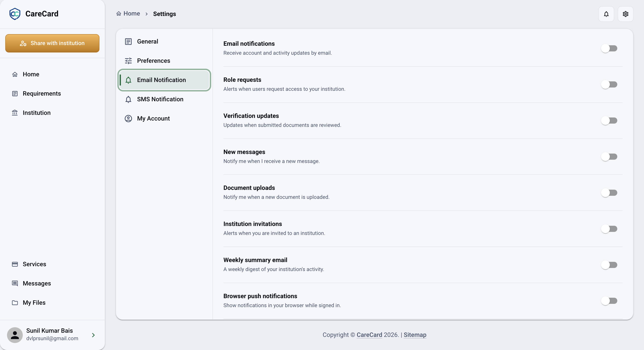
Task: Click Share with institution button
Action: pyautogui.click(x=52, y=43)
